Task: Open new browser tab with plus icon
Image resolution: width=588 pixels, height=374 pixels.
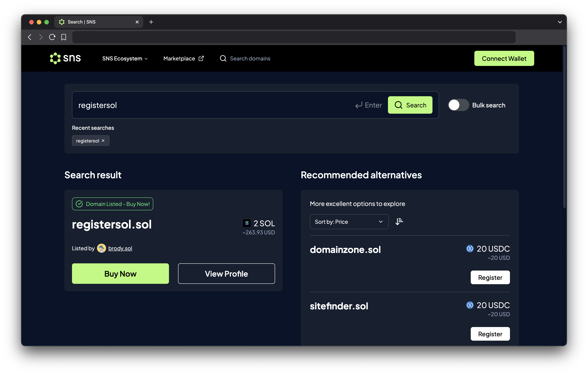Action: click(x=151, y=22)
